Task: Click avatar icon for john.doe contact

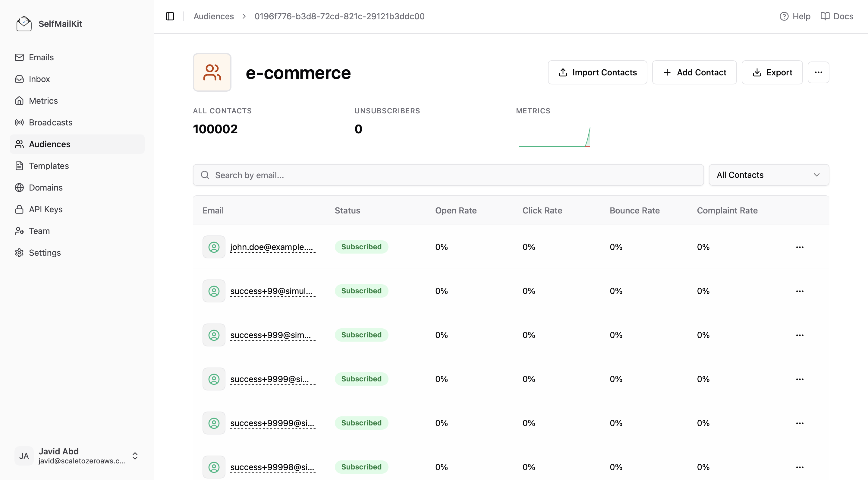Action: point(214,247)
